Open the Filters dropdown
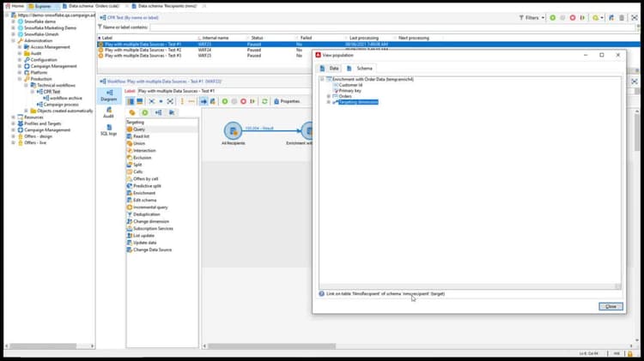 [x=532, y=18]
